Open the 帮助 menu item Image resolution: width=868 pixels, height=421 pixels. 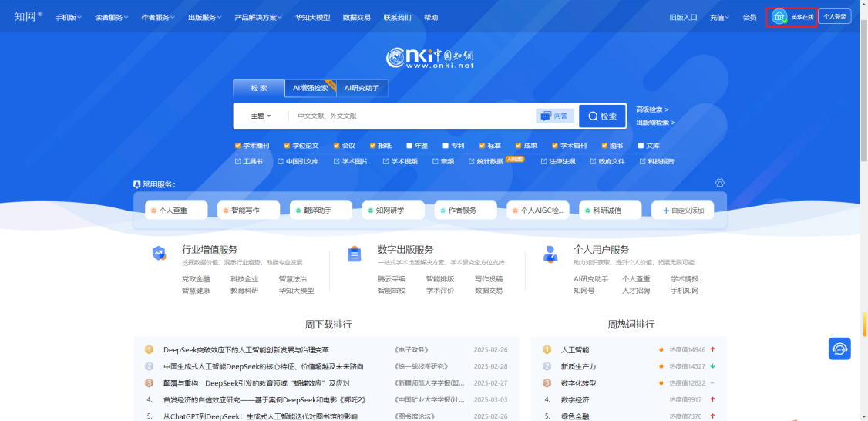click(x=431, y=17)
